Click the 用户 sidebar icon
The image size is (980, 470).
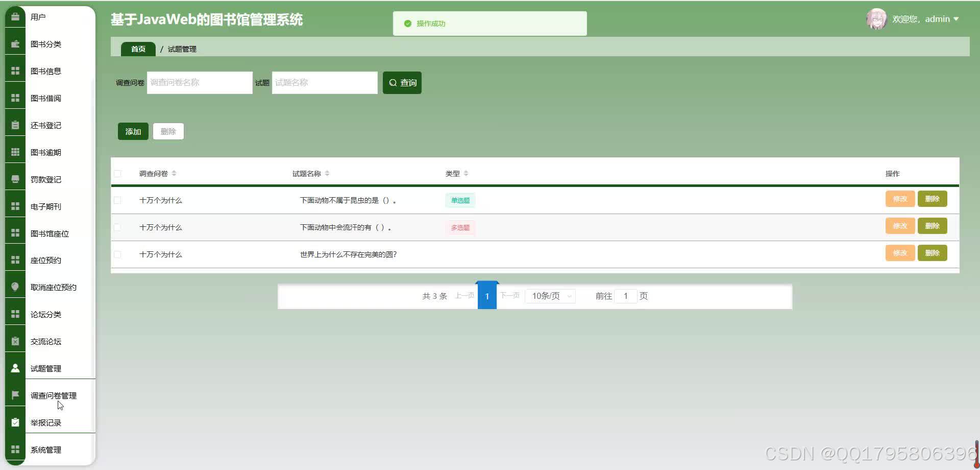click(15, 16)
